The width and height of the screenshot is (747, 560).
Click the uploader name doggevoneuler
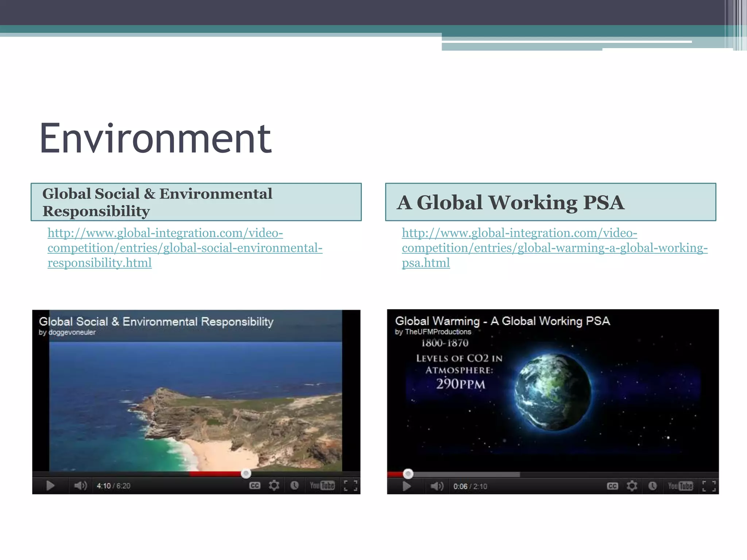pos(72,332)
